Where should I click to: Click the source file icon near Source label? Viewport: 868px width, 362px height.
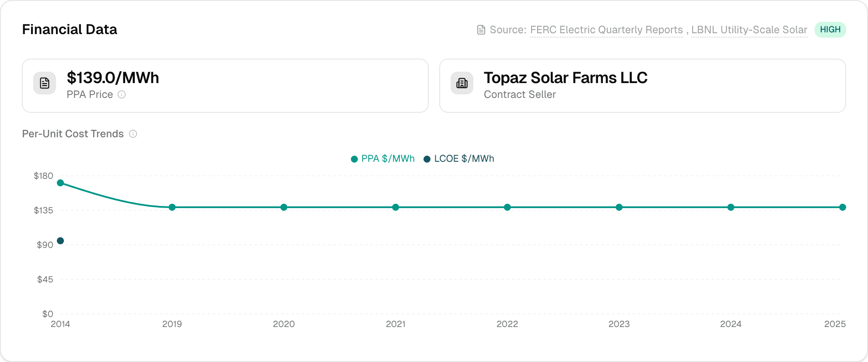(x=481, y=30)
